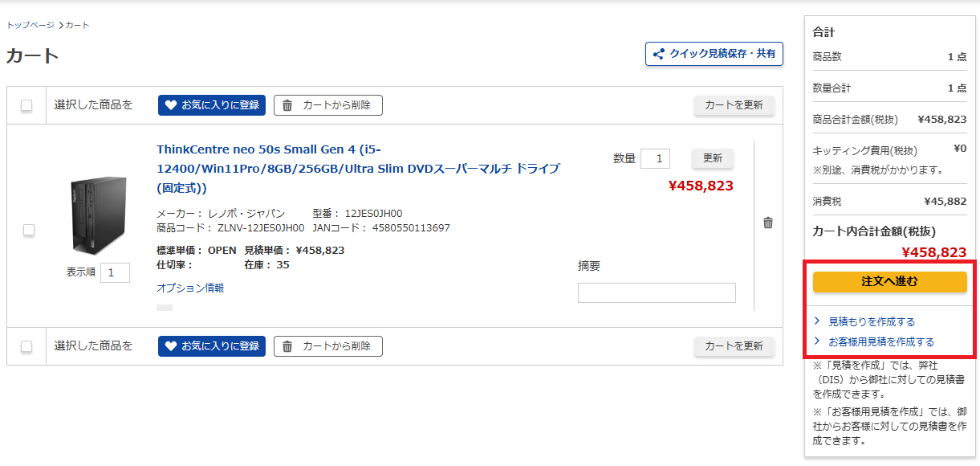This screenshot has height=466, width=980.
Task: Tick the select-all checkbox in top row
Action: point(26,105)
